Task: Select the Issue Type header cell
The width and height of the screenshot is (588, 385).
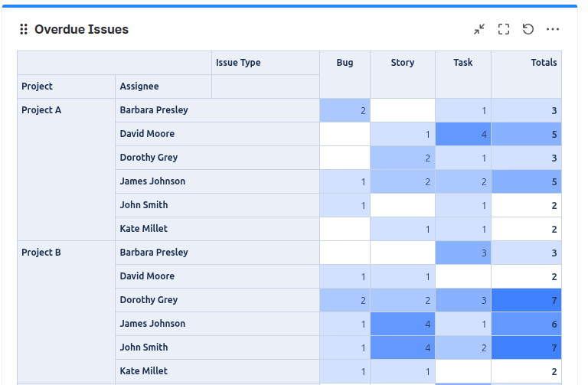Action: (x=238, y=63)
